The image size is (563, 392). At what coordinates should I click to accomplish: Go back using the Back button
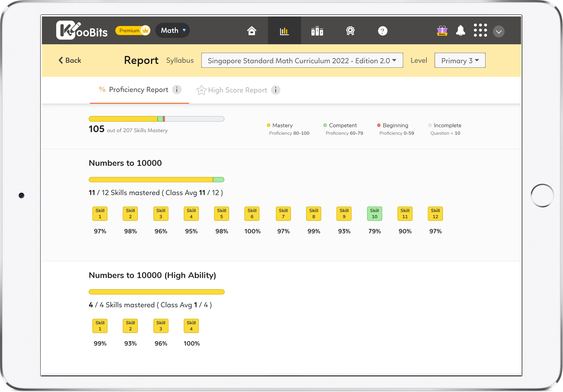(70, 60)
